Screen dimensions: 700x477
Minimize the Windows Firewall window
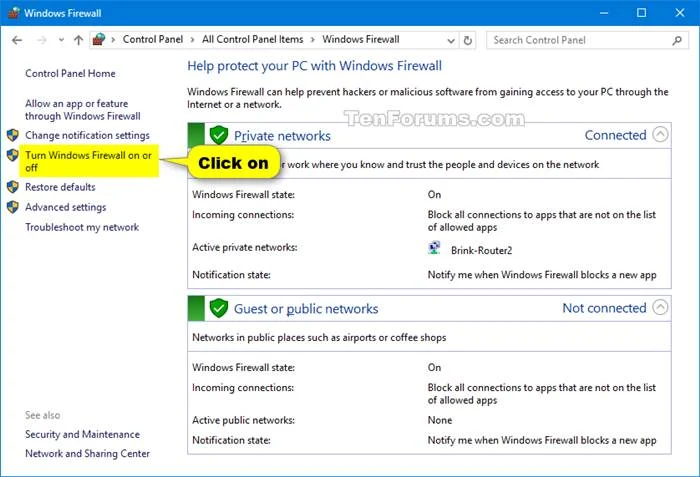click(x=604, y=13)
